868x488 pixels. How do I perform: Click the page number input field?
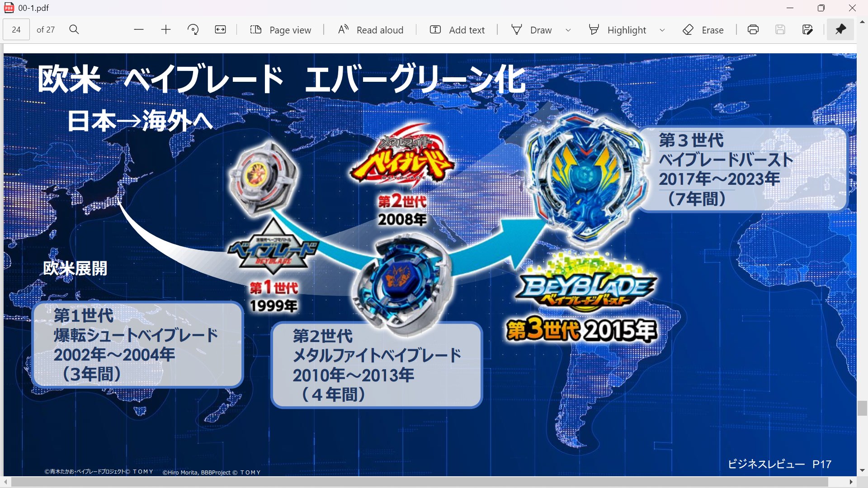click(x=16, y=30)
